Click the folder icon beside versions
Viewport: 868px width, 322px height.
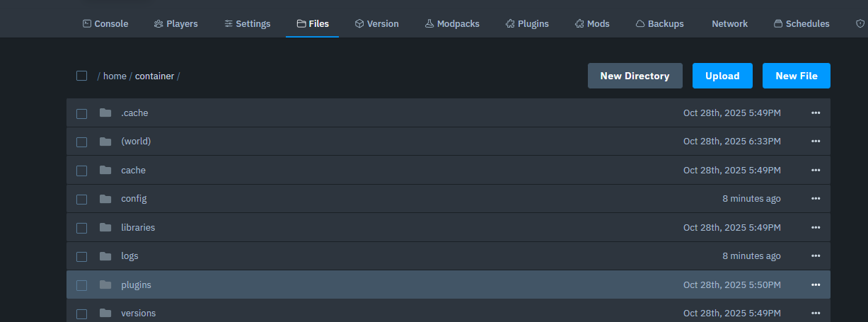[106, 313]
